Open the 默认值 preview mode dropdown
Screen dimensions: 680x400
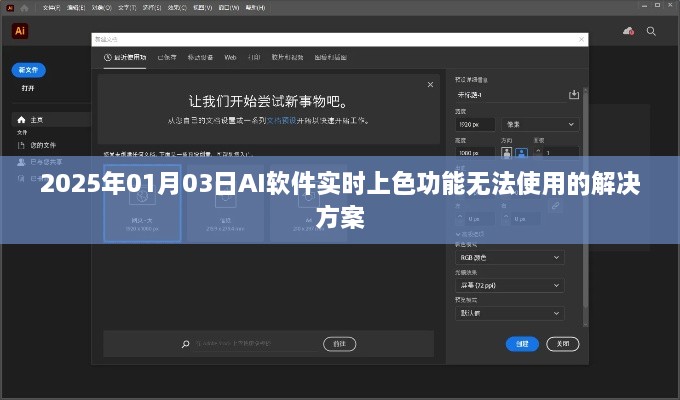point(510,313)
